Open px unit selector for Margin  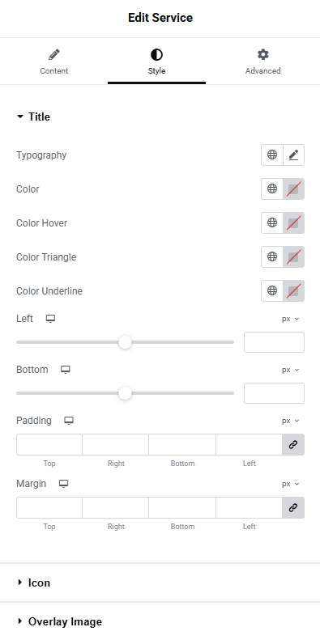(290, 484)
